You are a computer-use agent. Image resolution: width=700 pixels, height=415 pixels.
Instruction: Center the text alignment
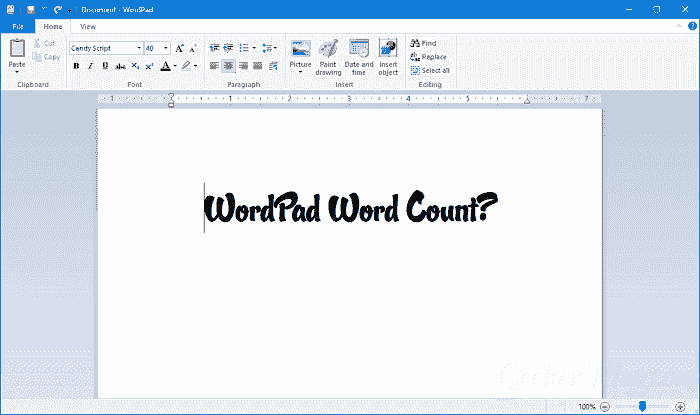229,66
